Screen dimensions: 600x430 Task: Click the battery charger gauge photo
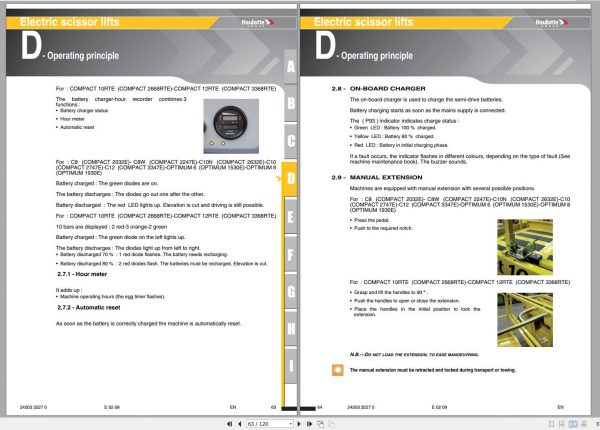click(x=231, y=126)
